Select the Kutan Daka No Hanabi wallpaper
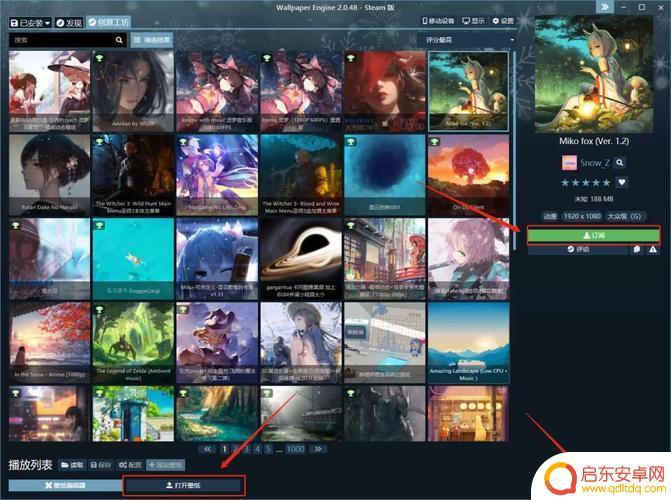Viewport: 671px width, 500px height. point(50,175)
